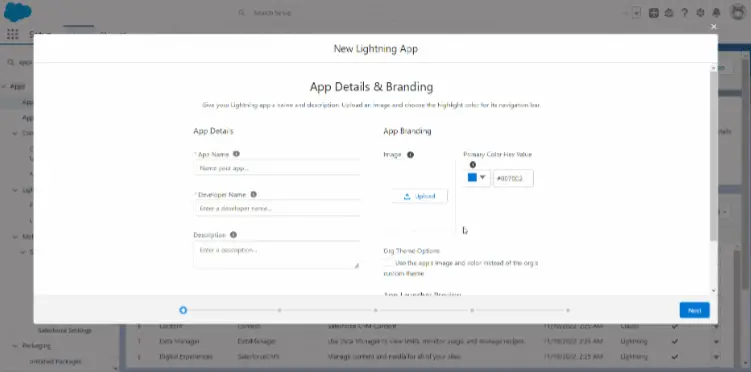Open the user avatar profile menu

738,12
